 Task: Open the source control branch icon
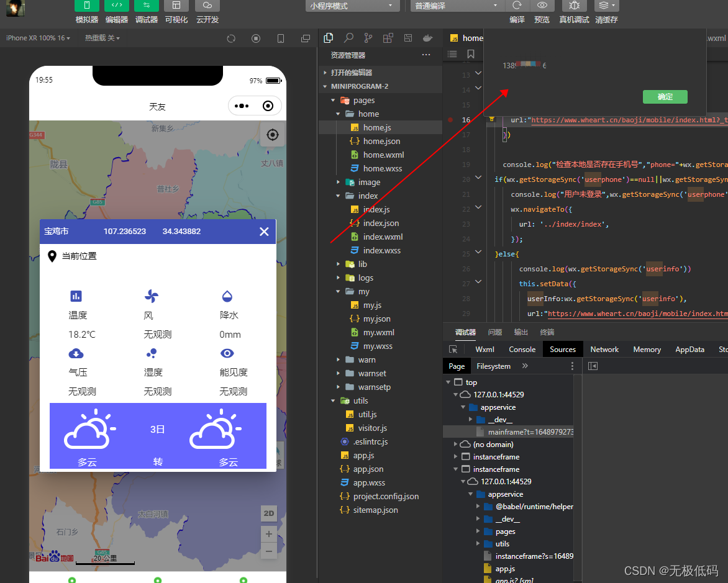click(x=368, y=38)
